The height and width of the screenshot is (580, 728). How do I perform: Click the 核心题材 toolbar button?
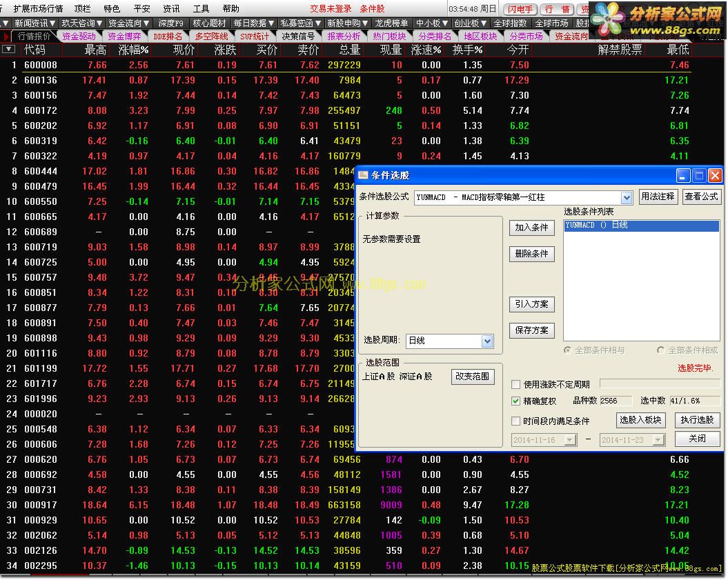(209, 23)
